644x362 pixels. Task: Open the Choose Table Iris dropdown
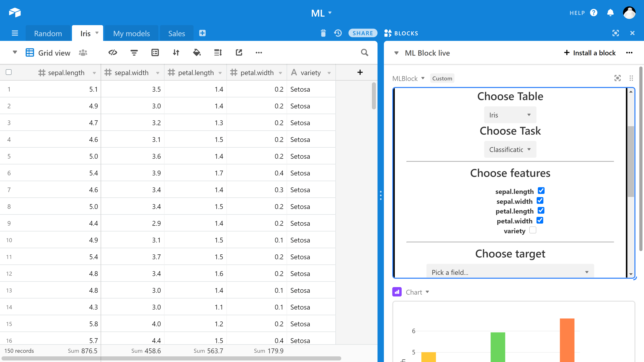tap(510, 115)
